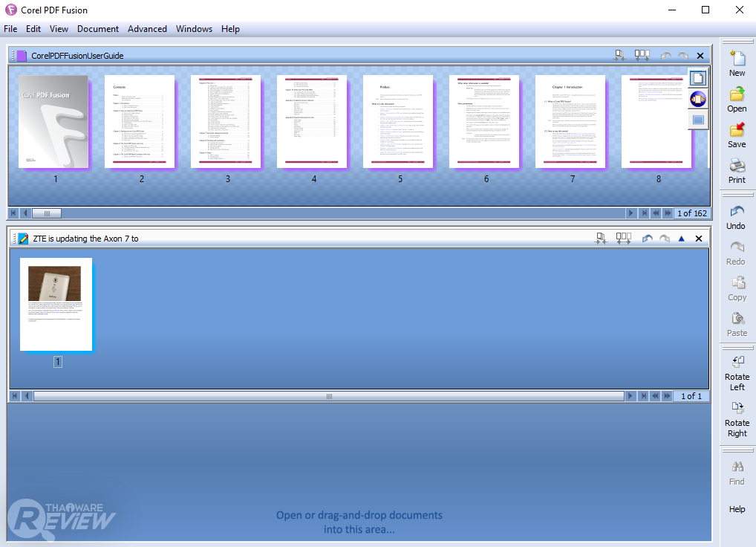
Task: Click the pages arrangement icon in ZTE document header
Action: pos(623,239)
